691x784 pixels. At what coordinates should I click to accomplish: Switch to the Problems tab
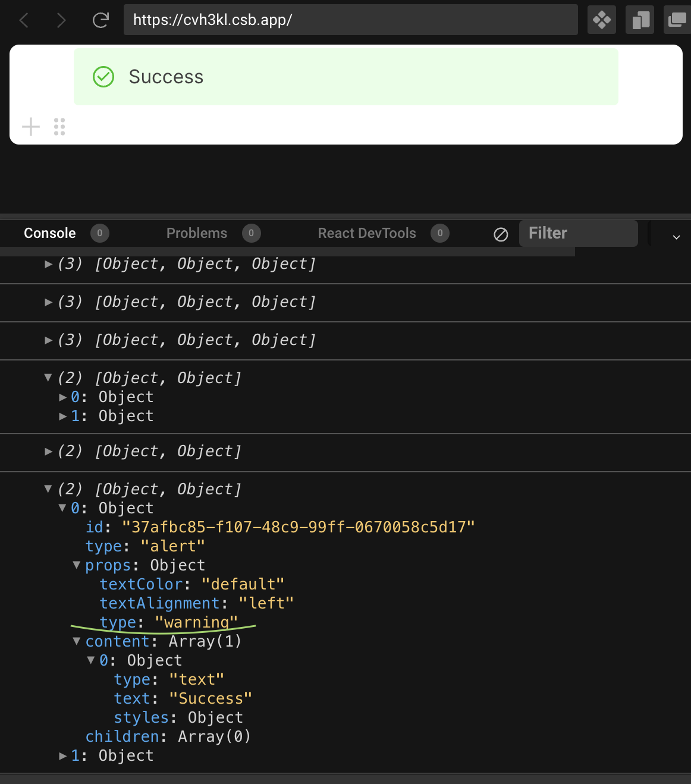197,233
